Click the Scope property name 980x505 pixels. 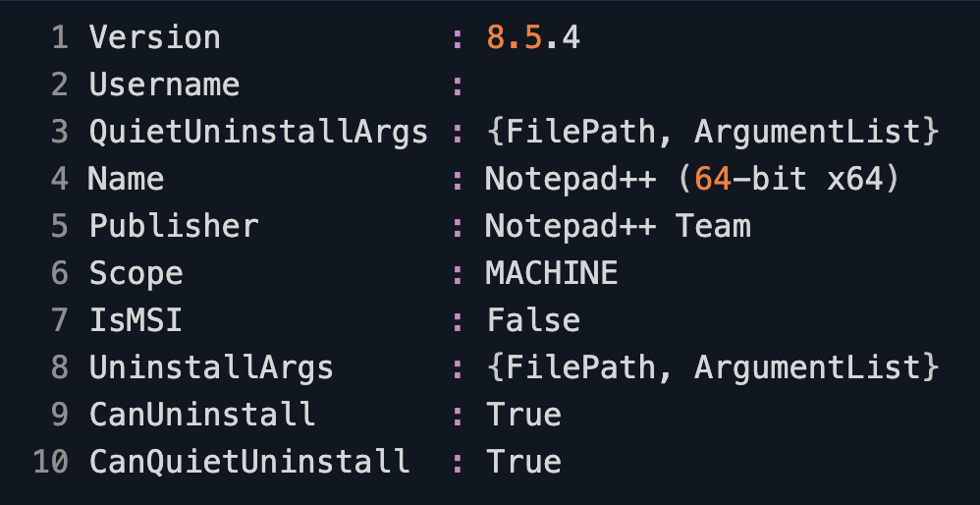(x=136, y=273)
